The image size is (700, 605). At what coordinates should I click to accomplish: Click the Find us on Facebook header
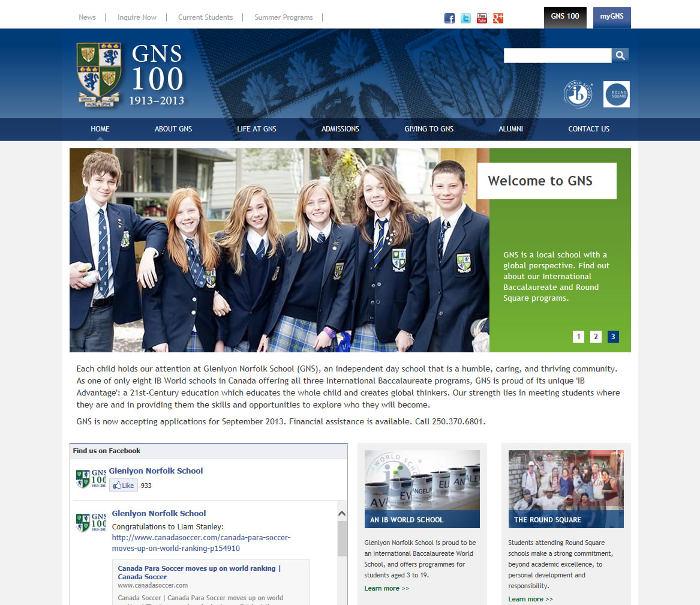pyautogui.click(x=209, y=451)
